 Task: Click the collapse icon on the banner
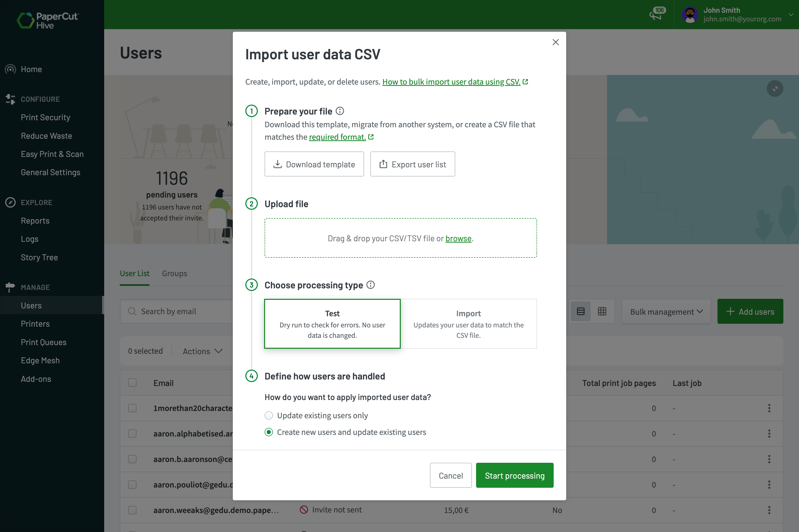tap(775, 88)
